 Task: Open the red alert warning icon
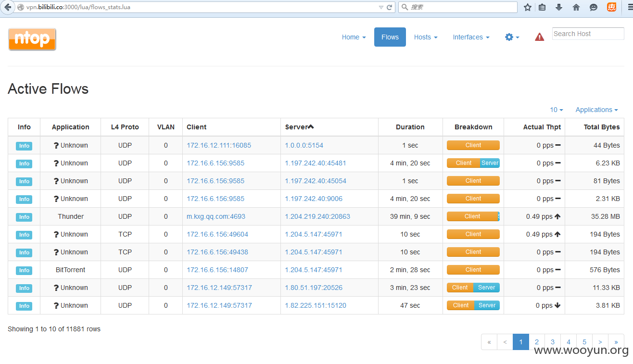pos(540,37)
